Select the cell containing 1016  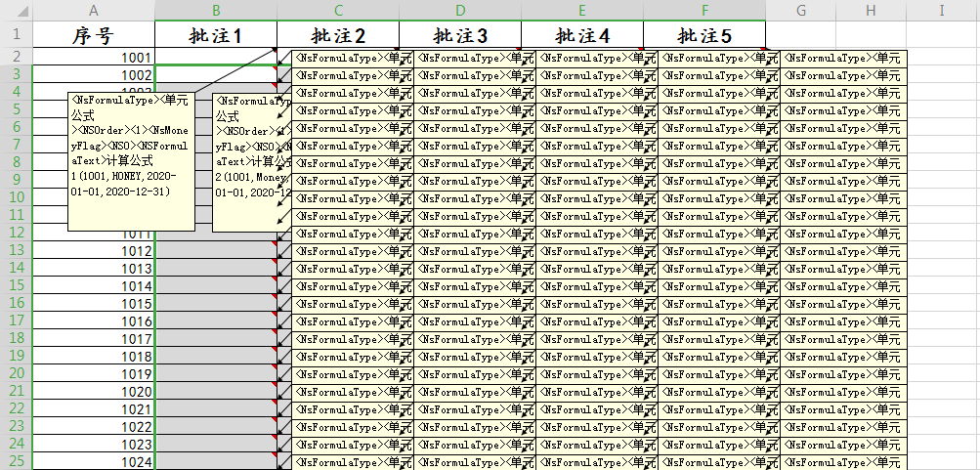(94, 321)
